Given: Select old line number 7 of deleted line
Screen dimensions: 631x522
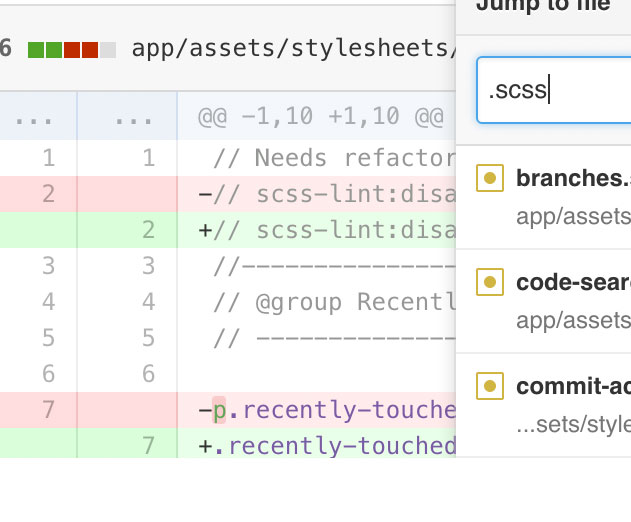Looking at the screenshot, I should click(x=48, y=410).
